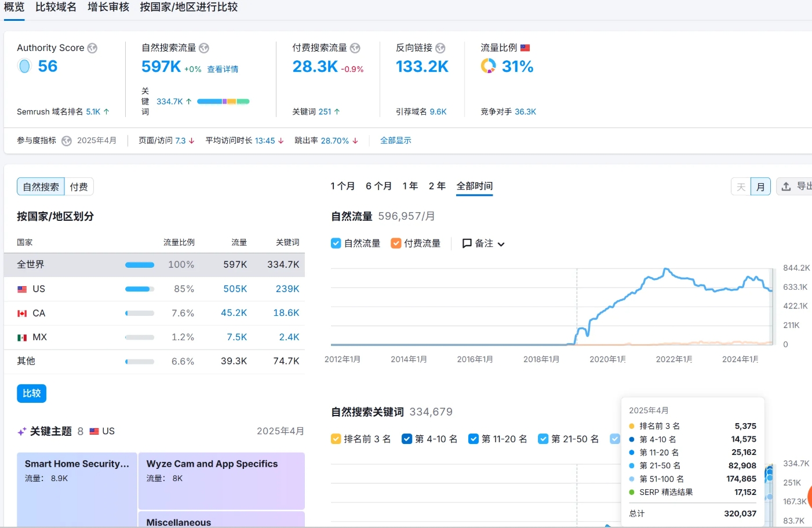
Task: Click the Mexico flag icon
Action: 22,337
